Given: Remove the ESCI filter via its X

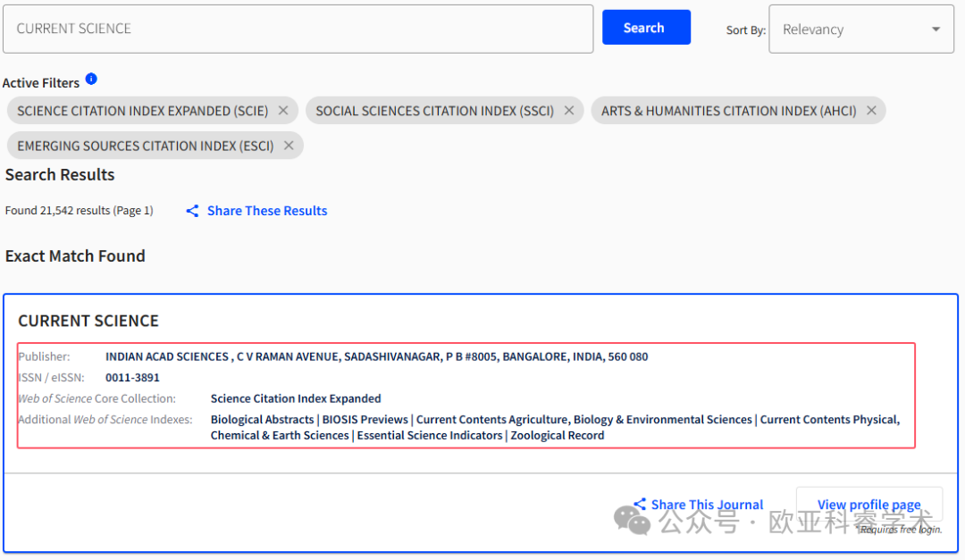Looking at the screenshot, I should (289, 146).
